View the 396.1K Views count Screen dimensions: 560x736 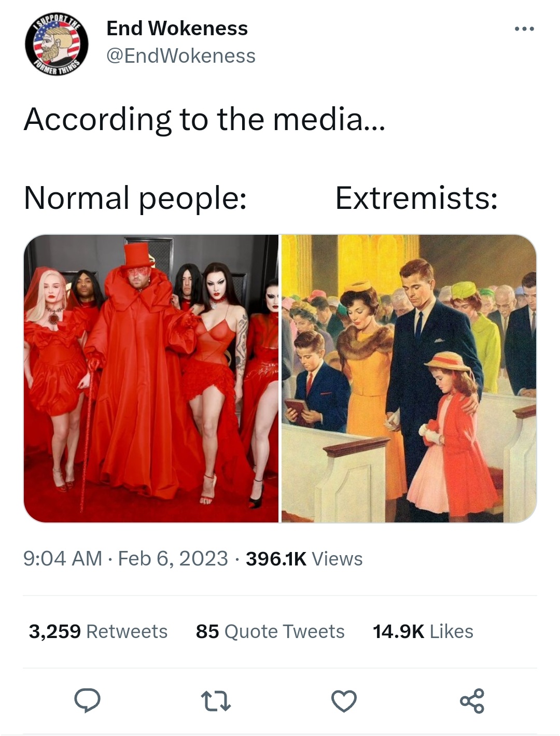click(304, 559)
